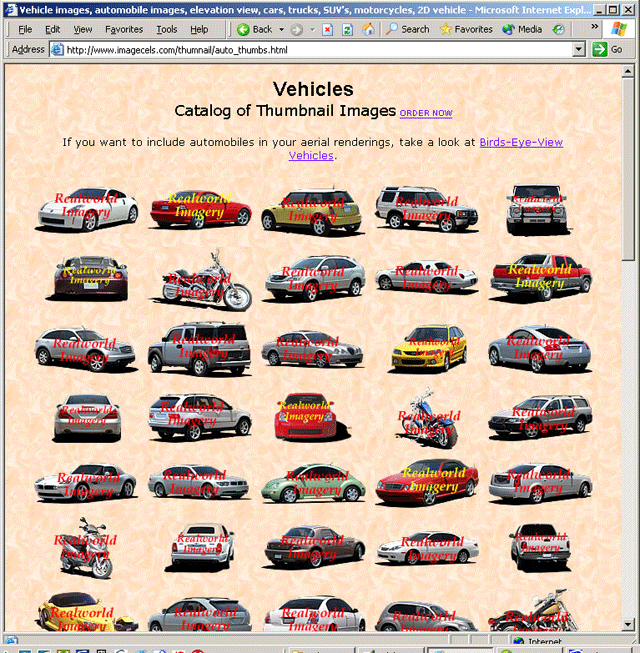This screenshot has width=640, height=653.
Task: Open the Tools menu
Action: tap(167, 30)
